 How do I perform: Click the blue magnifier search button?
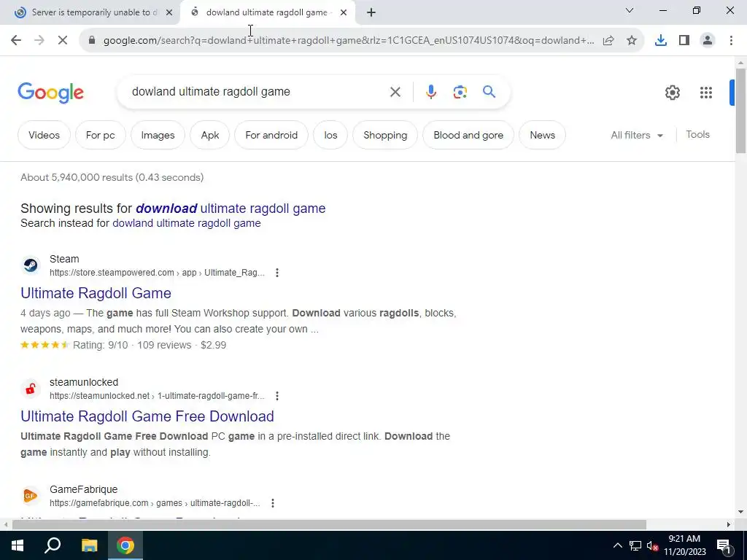click(x=489, y=91)
